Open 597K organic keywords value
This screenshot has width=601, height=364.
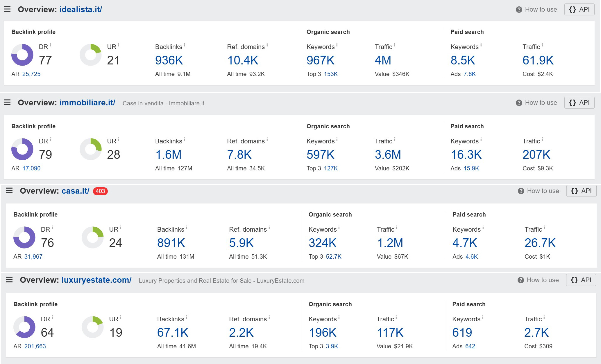321,155
